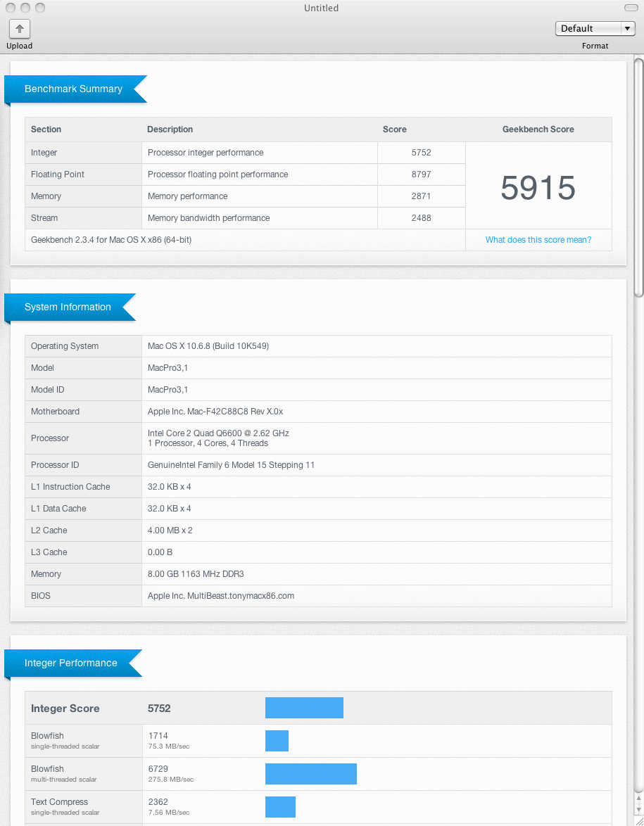
Task: Select the Floating Point score 8797
Action: [421, 174]
